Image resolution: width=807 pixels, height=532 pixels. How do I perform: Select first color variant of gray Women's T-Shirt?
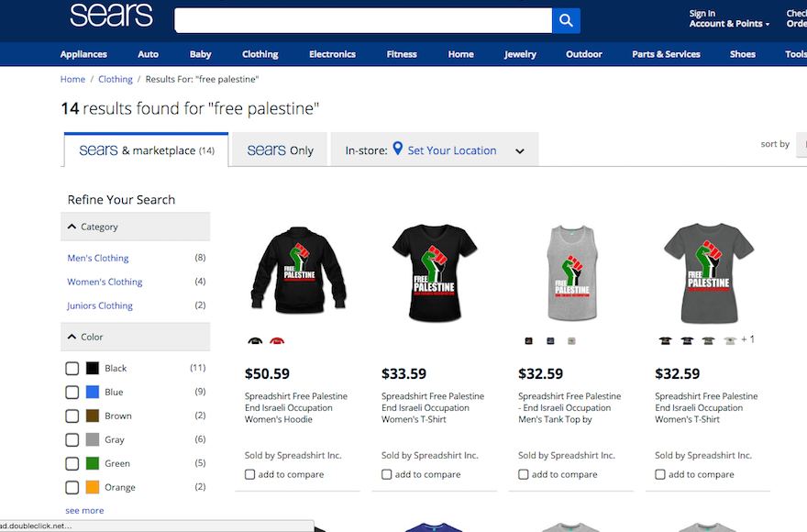click(666, 340)
